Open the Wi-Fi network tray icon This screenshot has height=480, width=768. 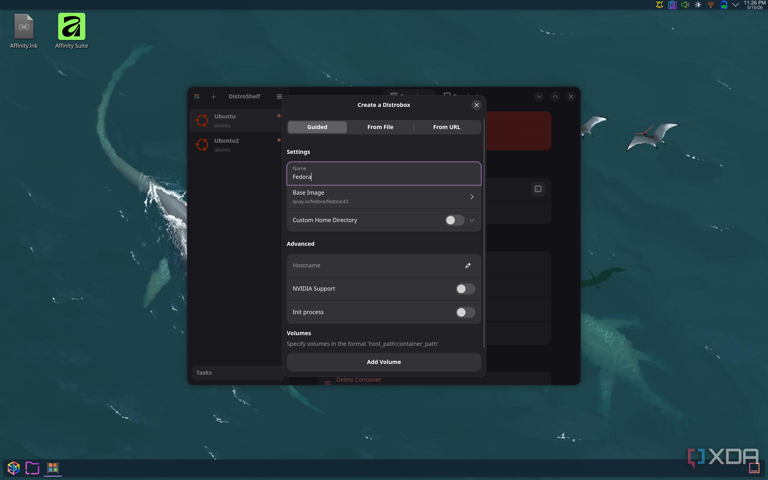click(710, 5)
